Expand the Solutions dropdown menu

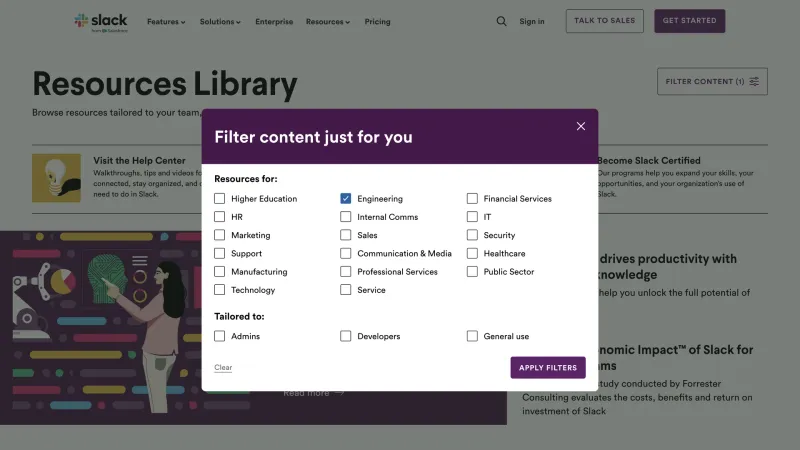[x=220, y=22]
